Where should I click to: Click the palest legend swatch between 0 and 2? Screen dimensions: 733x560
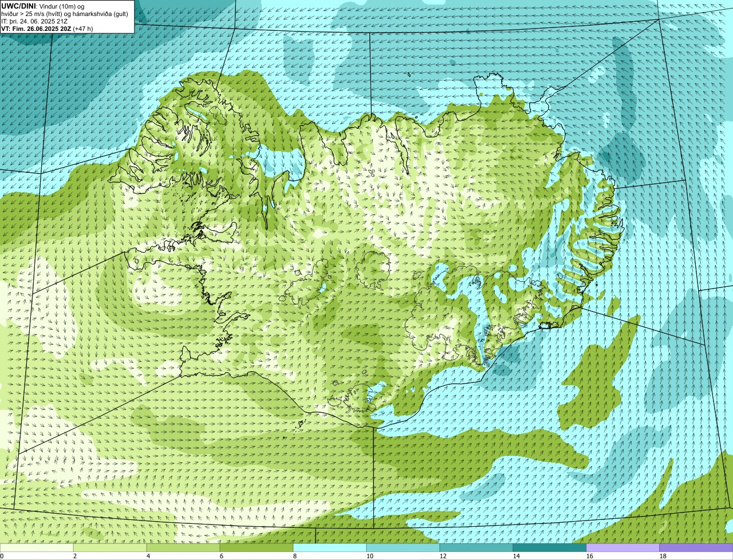[37, 548]
